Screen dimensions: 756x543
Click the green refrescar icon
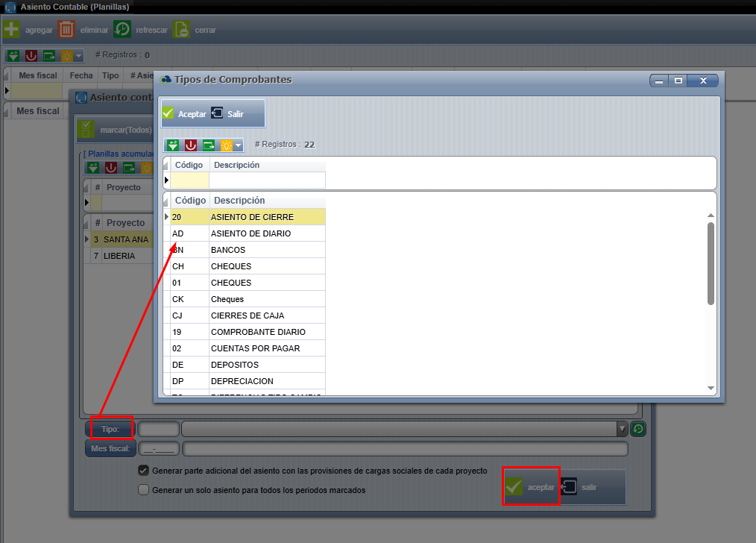coord(122,29)
